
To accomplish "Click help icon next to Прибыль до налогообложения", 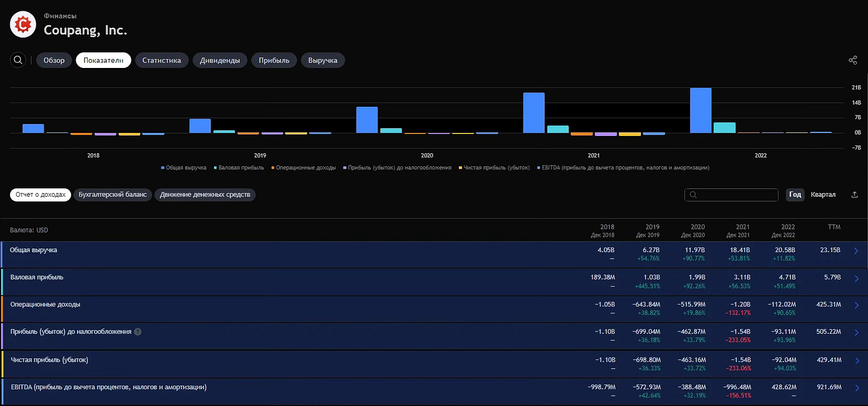I will pos(138,331).
